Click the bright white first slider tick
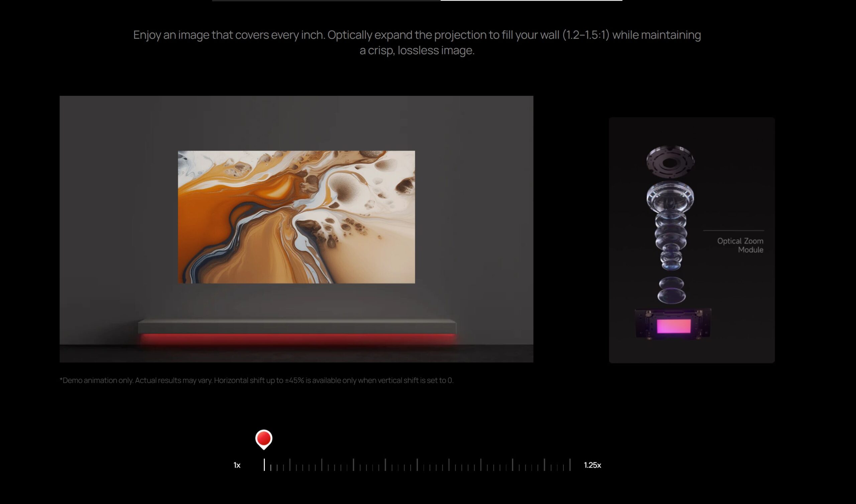 [264, 465]
